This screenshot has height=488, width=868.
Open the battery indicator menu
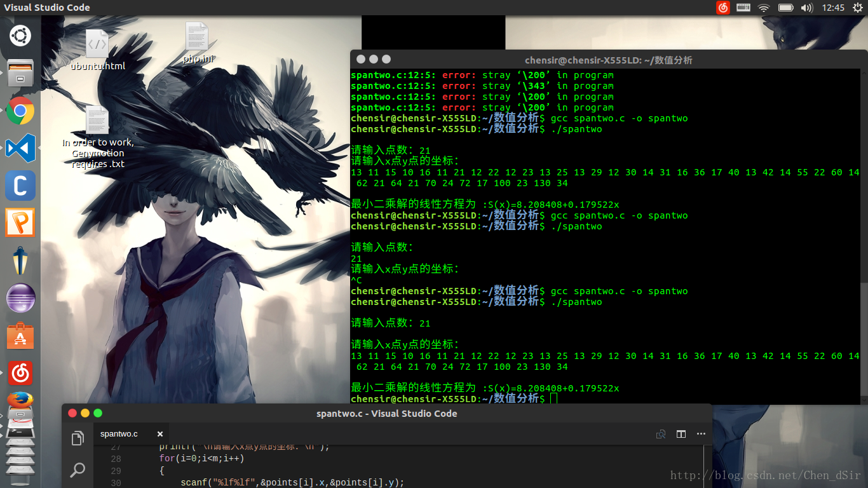[x=785, y=8]
